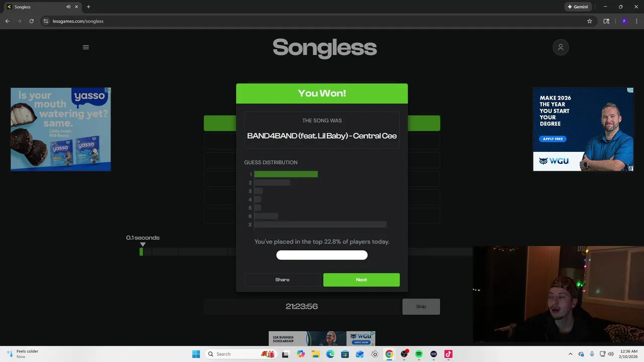Switch to Chrome on the taskbar
The image size is (644, 362).
pyautogui.click(x=389, y=354)
